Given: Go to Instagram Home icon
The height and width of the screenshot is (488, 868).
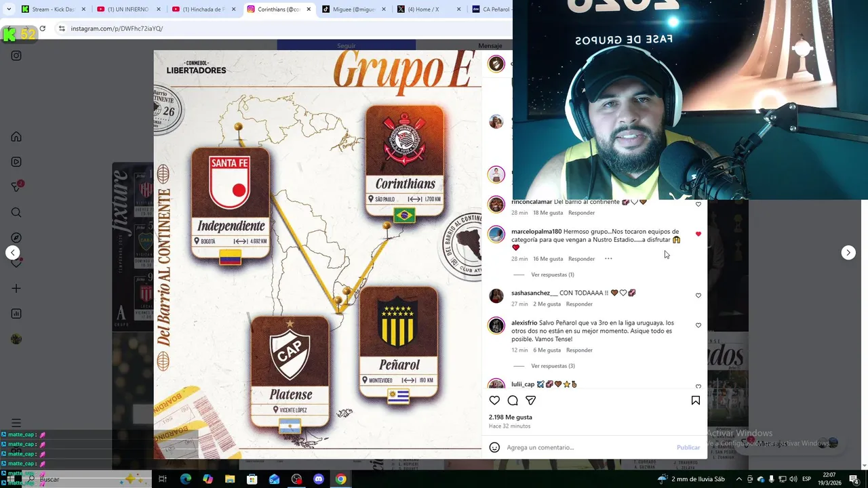Looking at the screenshot, I should (16, 137).
